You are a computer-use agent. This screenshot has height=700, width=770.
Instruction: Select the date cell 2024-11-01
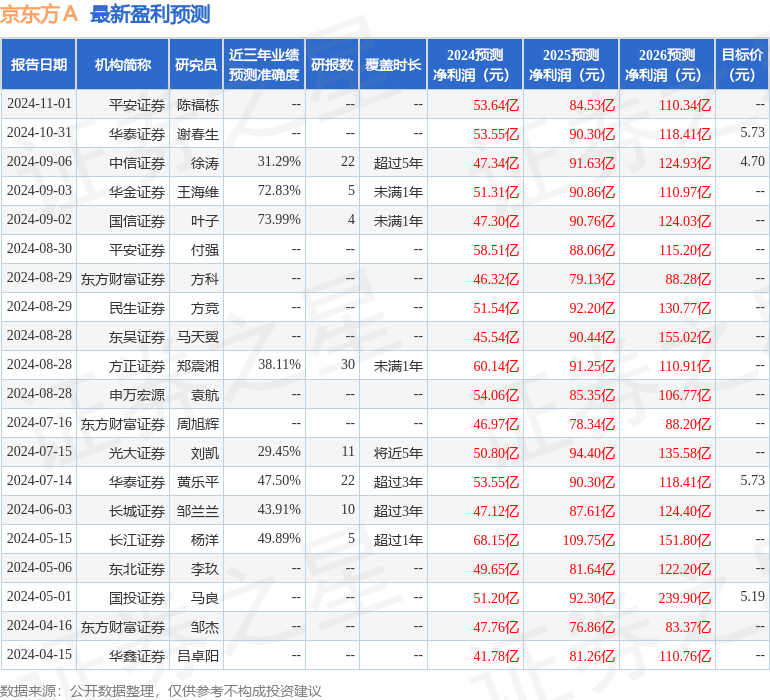click(39, 104)
